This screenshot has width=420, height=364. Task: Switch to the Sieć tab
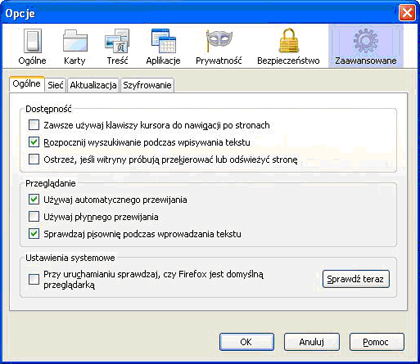click(x=55, y=85)
